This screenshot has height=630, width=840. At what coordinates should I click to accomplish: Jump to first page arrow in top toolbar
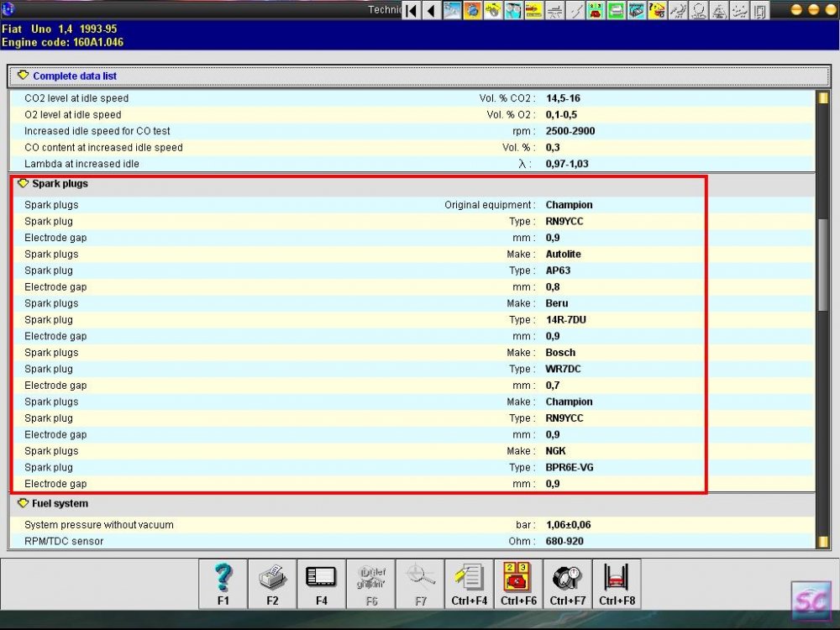pyautogui.click(x=411, y=10)
